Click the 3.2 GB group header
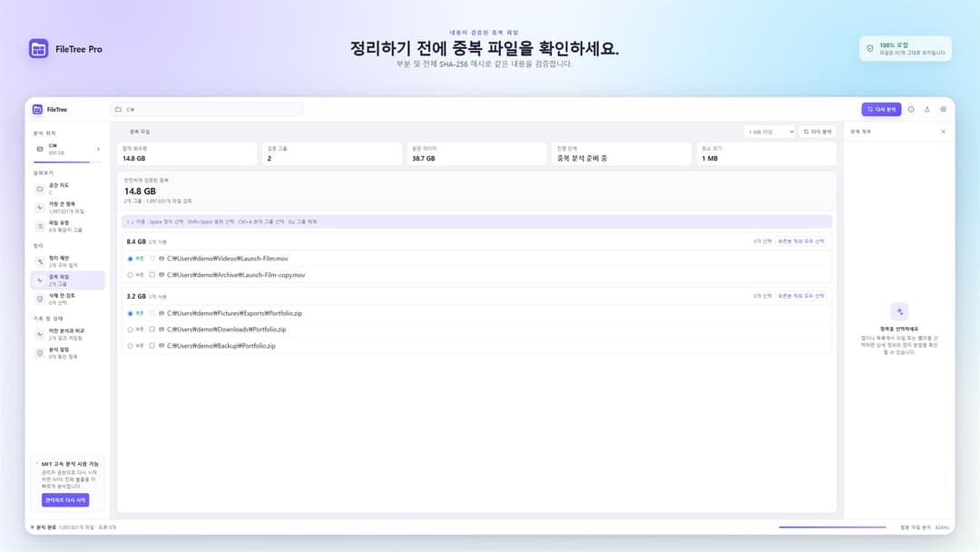This screenshot has width=980, height=552. [477, 296]
